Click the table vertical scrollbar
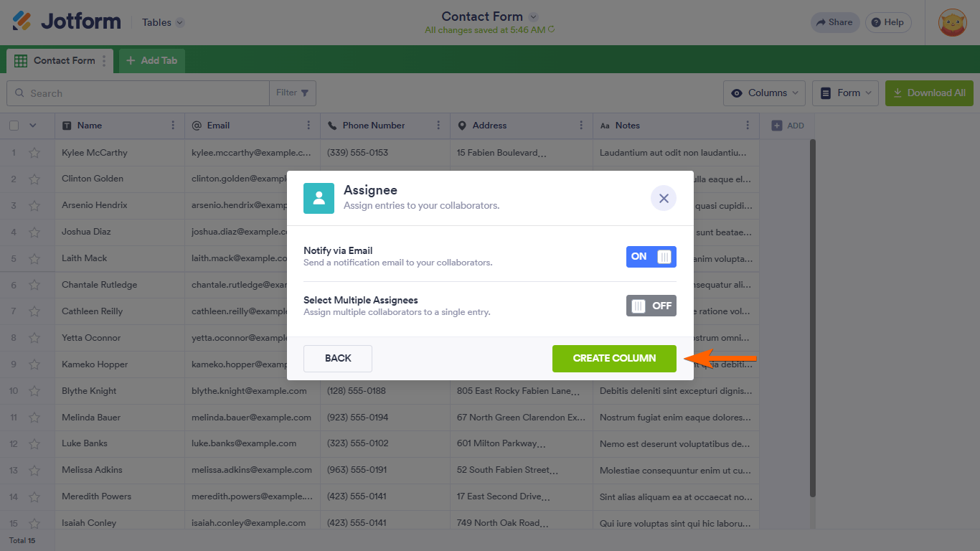The image size is (980, 551). point(813,318)
